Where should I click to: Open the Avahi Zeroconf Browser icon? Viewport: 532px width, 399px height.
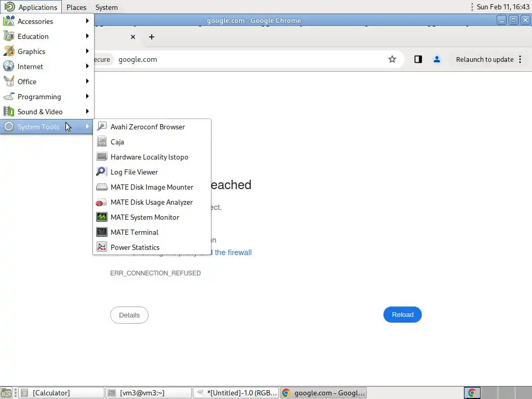coord(101,127)
